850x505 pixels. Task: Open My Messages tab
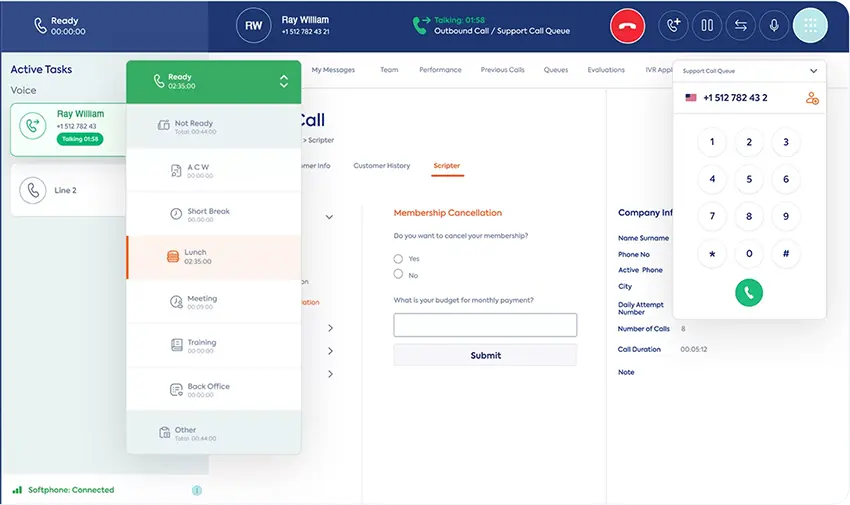tap(333, 70)
